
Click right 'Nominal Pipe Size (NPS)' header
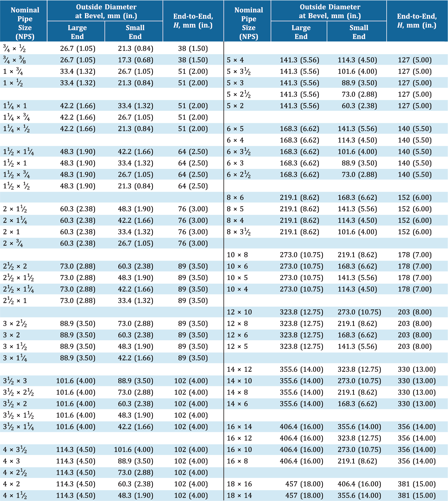pyautogui.click(x=249, y=23)
